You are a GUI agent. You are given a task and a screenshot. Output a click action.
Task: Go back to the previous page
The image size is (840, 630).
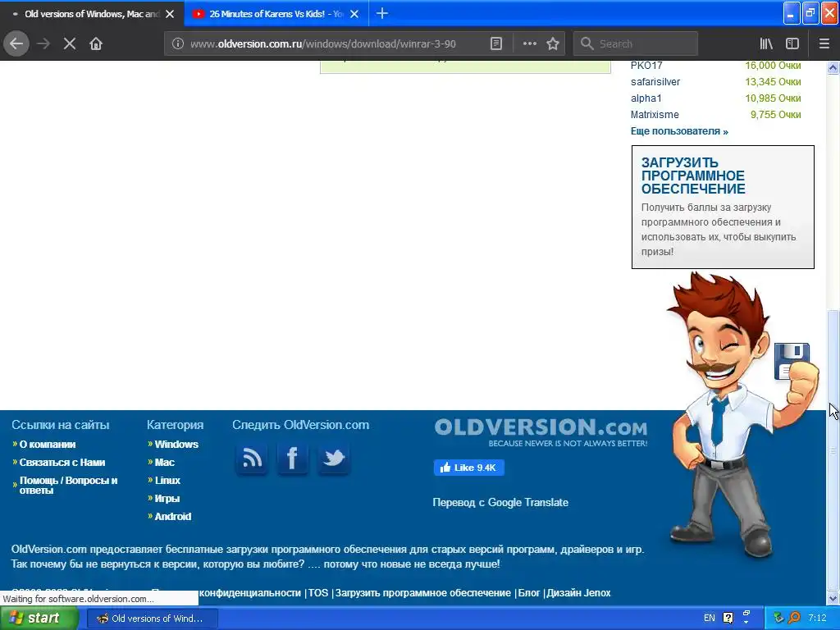point(16,43)
